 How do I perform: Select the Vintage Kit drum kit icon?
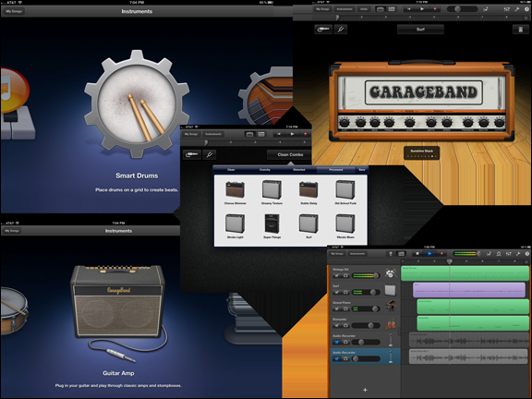391,273
